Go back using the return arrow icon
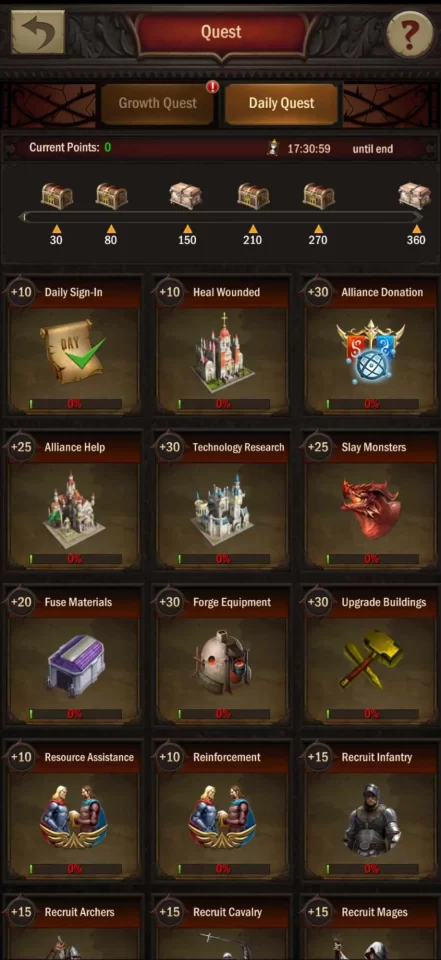The image size is (441, 960). tap(37, 32)
